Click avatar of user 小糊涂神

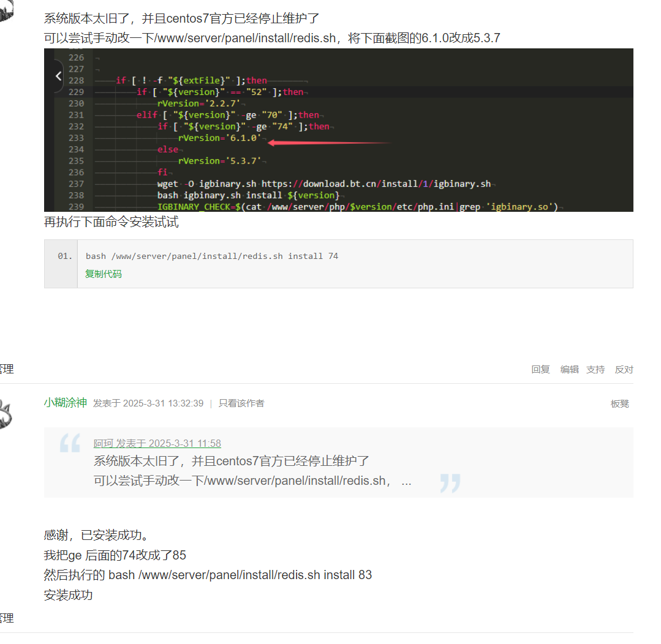click(5, 414)
